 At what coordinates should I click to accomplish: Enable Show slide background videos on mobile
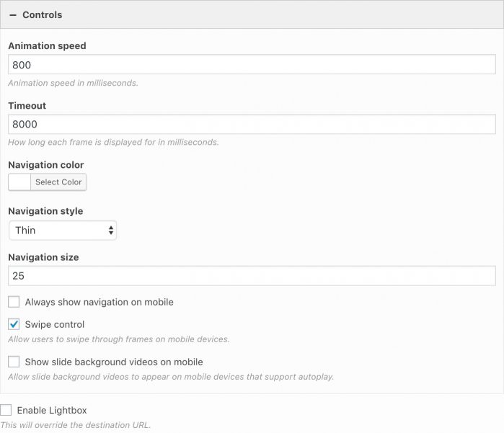[14, 362]
